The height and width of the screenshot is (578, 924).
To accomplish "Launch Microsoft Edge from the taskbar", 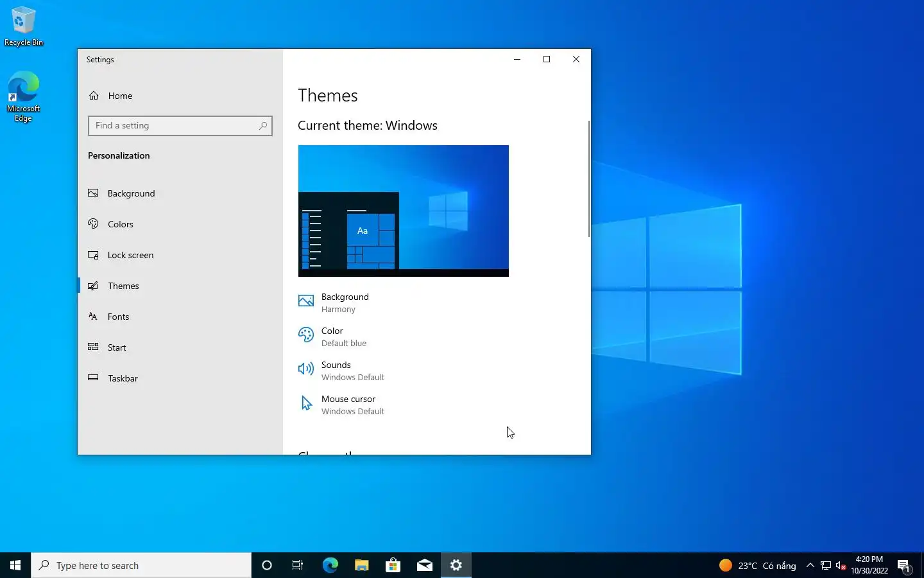I will (330, 565).
